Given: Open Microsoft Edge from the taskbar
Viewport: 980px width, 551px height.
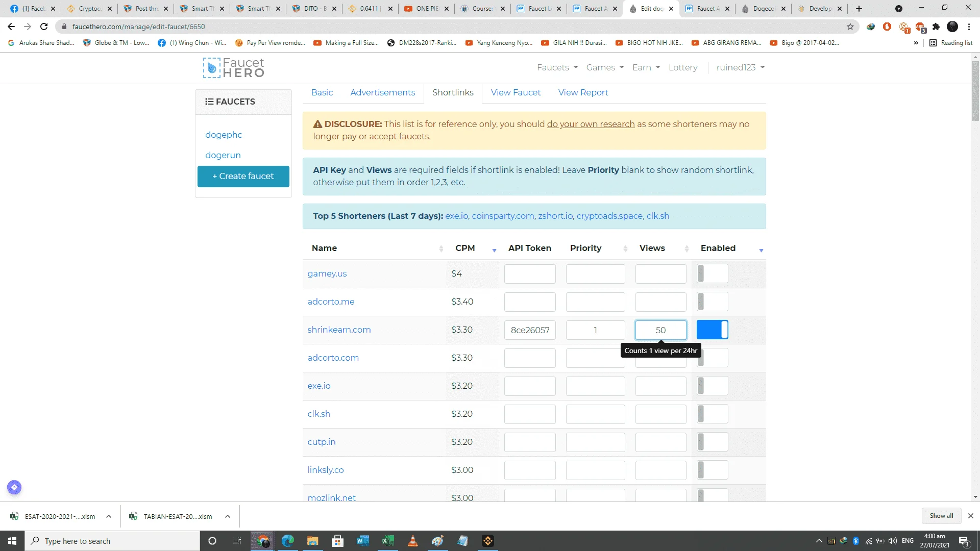Looking at the screenshot, I should 288,541.
